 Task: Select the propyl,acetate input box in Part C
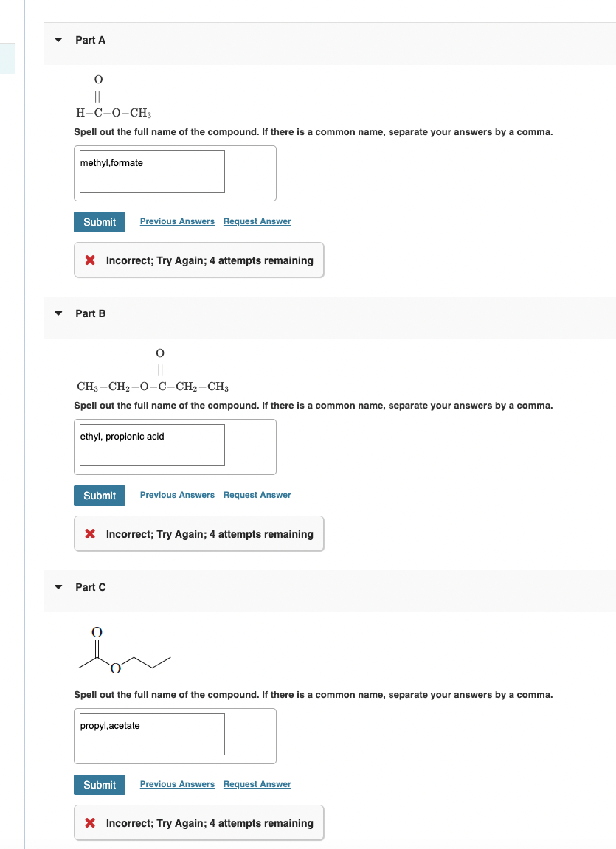click(150, 734)
